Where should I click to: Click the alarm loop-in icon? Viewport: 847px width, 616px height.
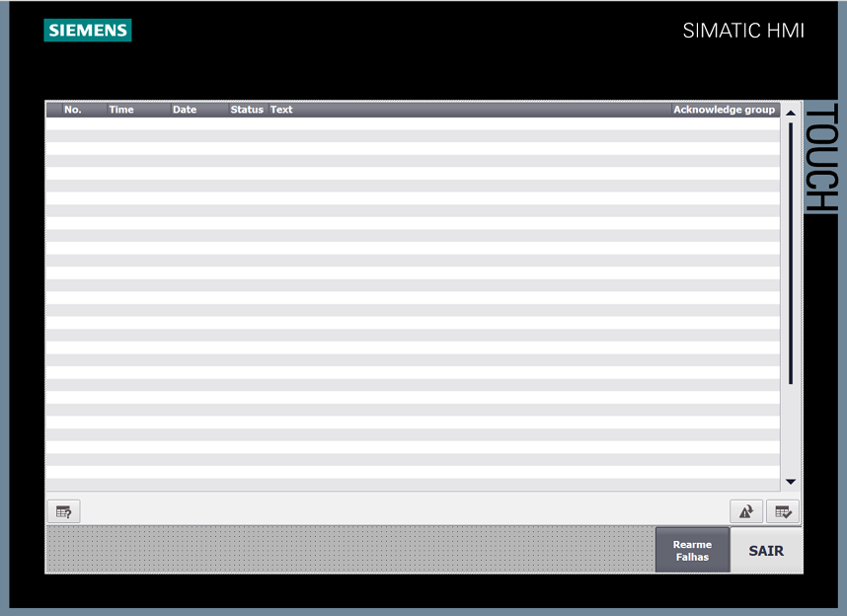tap(746, 511)
